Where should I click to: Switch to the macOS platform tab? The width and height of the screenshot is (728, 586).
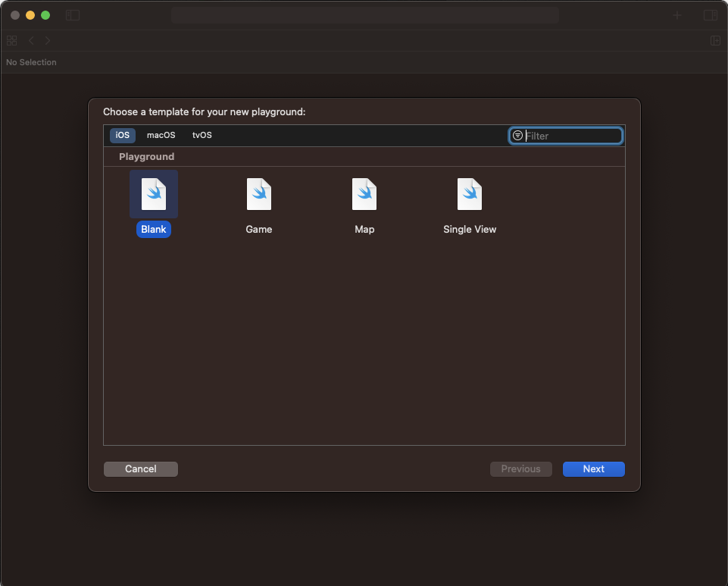161,135
